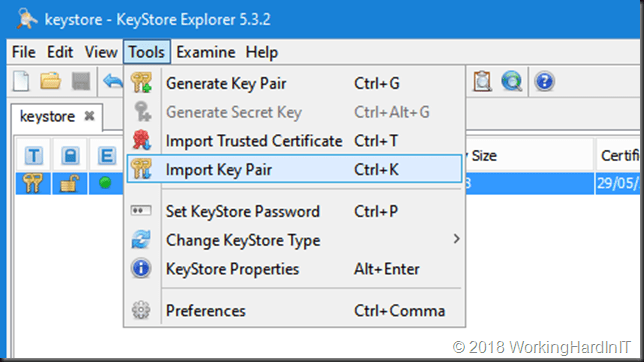Choose Generate Key Pair
The height and width of the screenshot is (362, 644).
pyautogui.click(x=294, y=83)
